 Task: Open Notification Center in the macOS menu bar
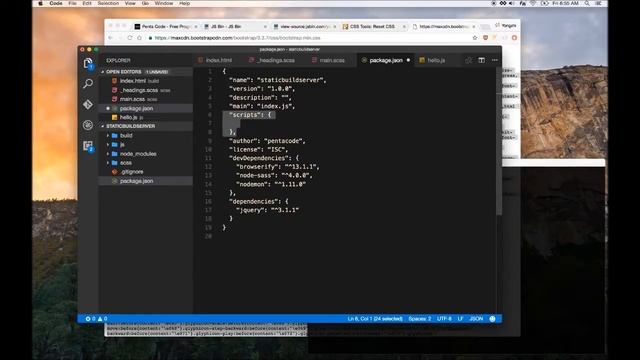599,3
